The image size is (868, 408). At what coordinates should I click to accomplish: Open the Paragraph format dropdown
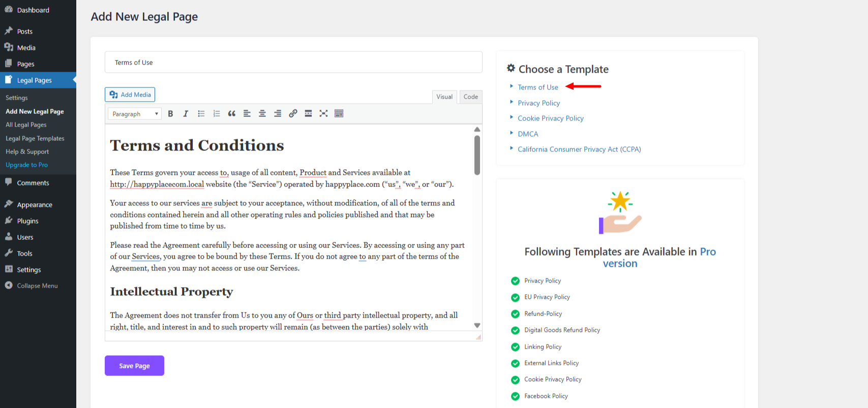point(135,114)
